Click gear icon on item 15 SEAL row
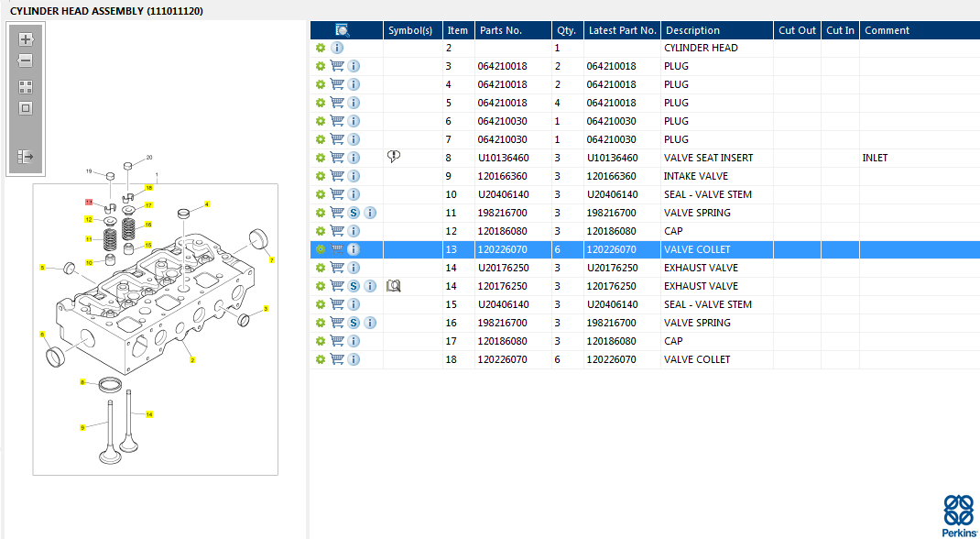 click(x=320, y=304)
